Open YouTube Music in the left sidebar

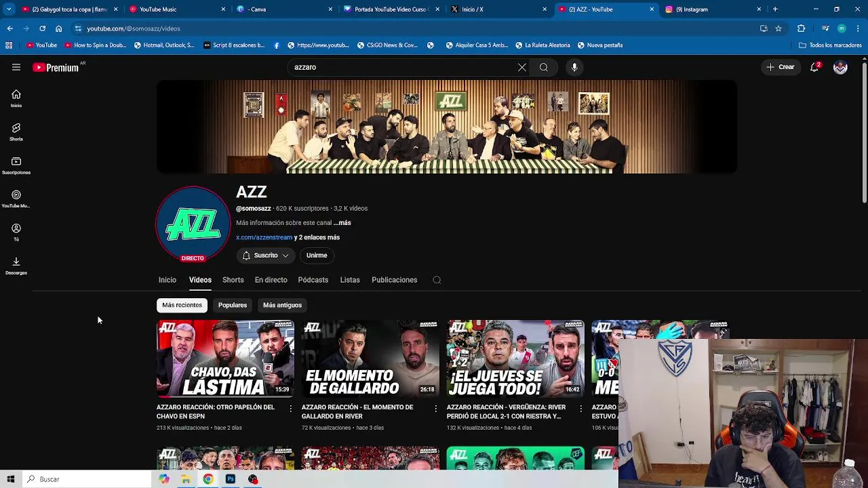coord(16,199)
